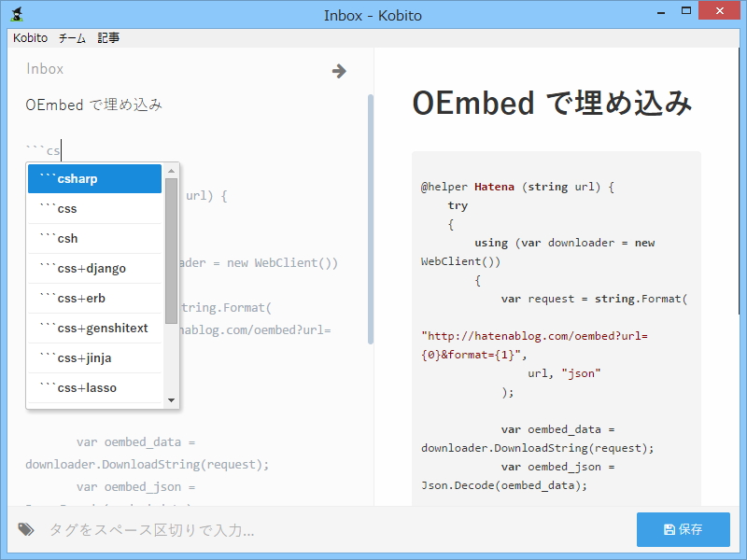Click the hatenablog URL string in preview
Image resolution: width=747 pixels, height=560 pixels.
534,345
